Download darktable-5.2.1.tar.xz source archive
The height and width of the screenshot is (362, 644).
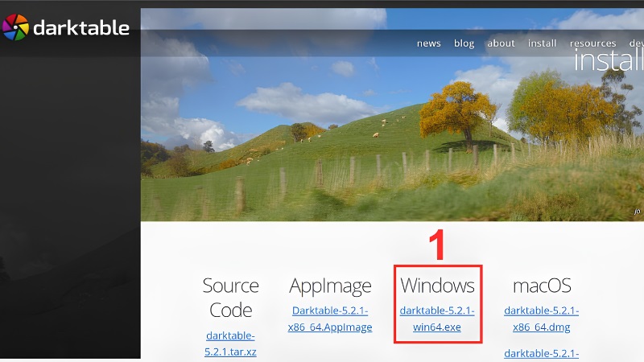[230, 343]
